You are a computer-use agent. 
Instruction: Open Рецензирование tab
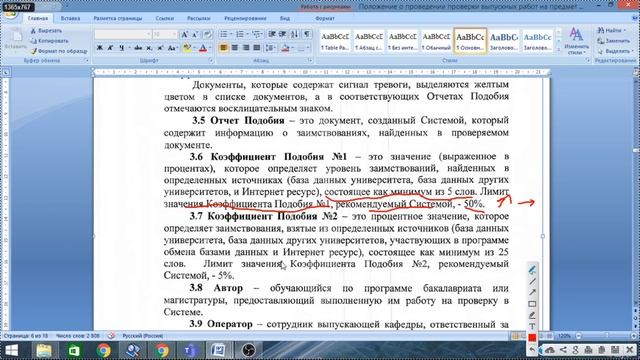point(245,18)
